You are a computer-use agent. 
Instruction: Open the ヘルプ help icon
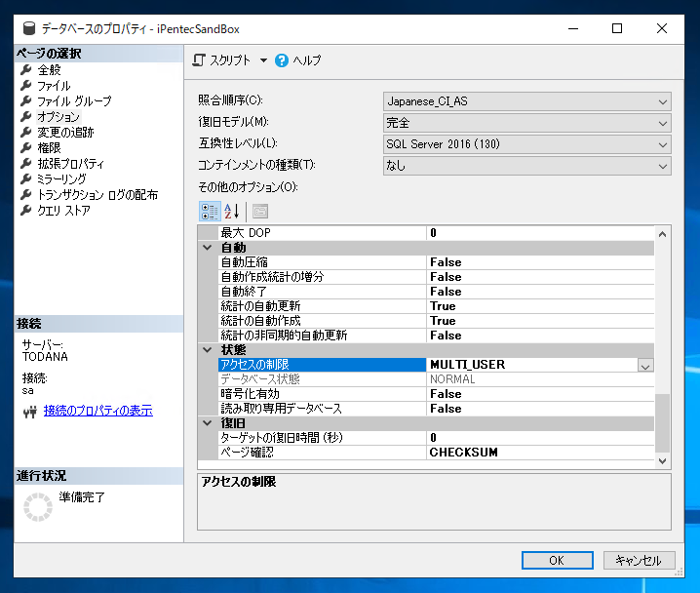tap(282, 60)
